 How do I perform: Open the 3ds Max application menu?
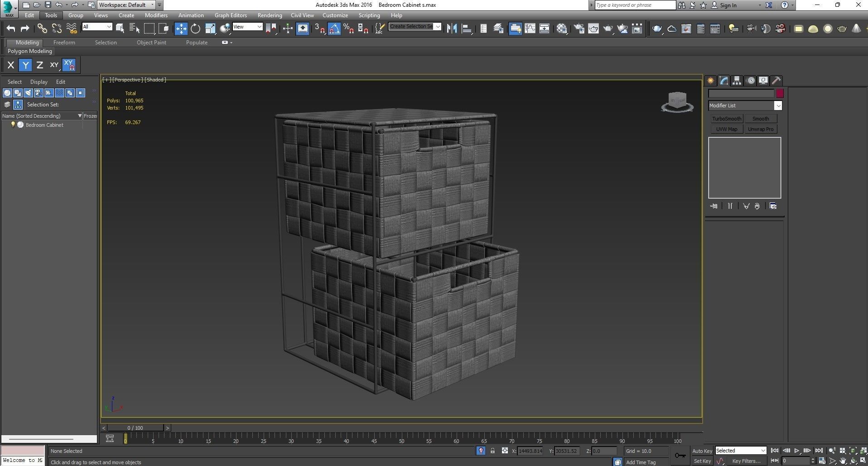tap(9, 8)
